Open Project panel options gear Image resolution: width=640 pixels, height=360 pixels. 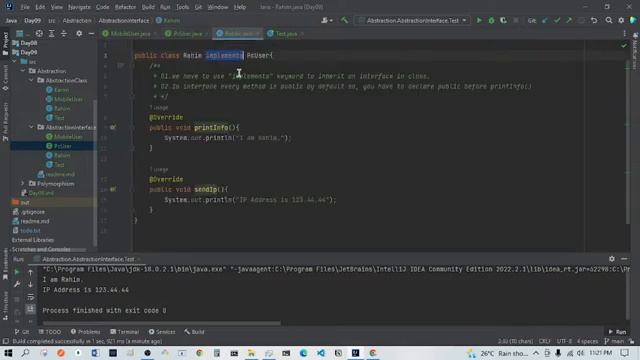pos(79,33)
